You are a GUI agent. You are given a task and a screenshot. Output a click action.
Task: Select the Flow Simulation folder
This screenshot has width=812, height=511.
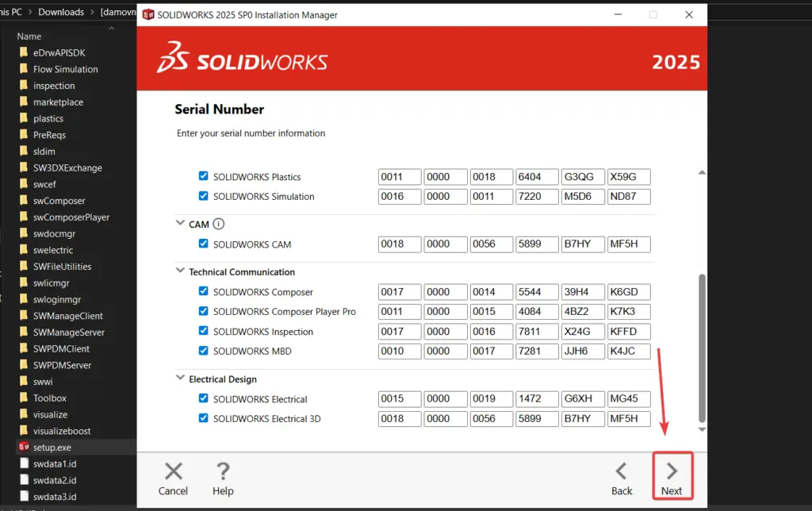[x=65, y=69]
